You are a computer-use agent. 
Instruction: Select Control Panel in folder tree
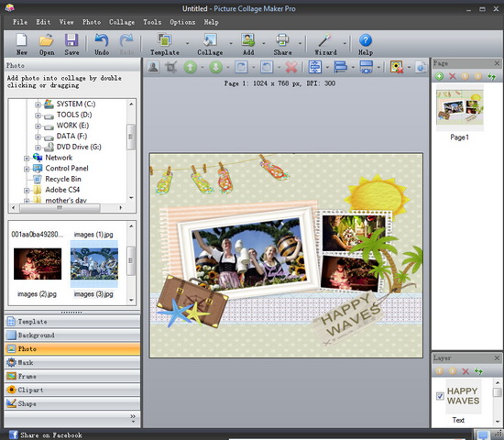pyautogui.click(x=67, y=169)
